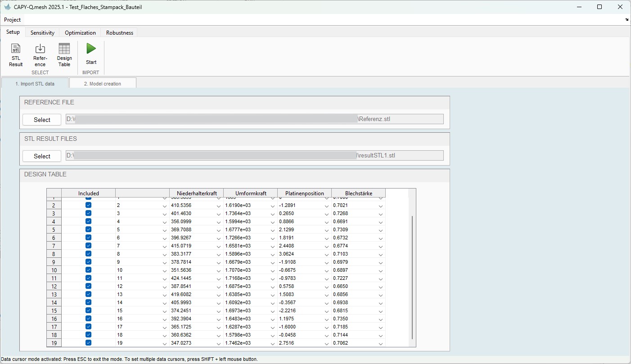This screenshot has height=364, width=631.
Task: Select row header 18 in design table
Action: (54, 335)
